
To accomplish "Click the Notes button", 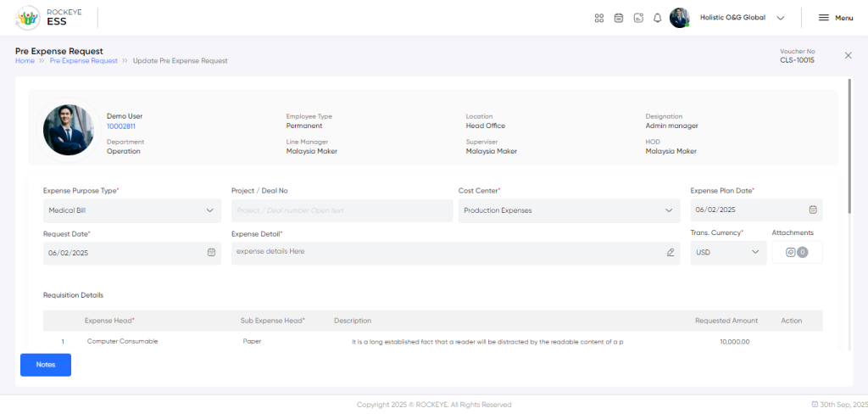I will point(46,365).
